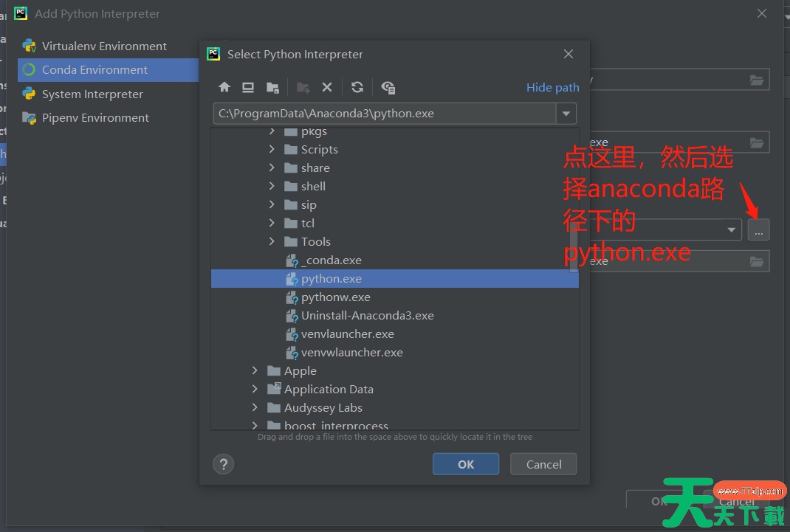Open the path history dropdown arrow
This screenshot has height=532, width=790.
[566, 114]
